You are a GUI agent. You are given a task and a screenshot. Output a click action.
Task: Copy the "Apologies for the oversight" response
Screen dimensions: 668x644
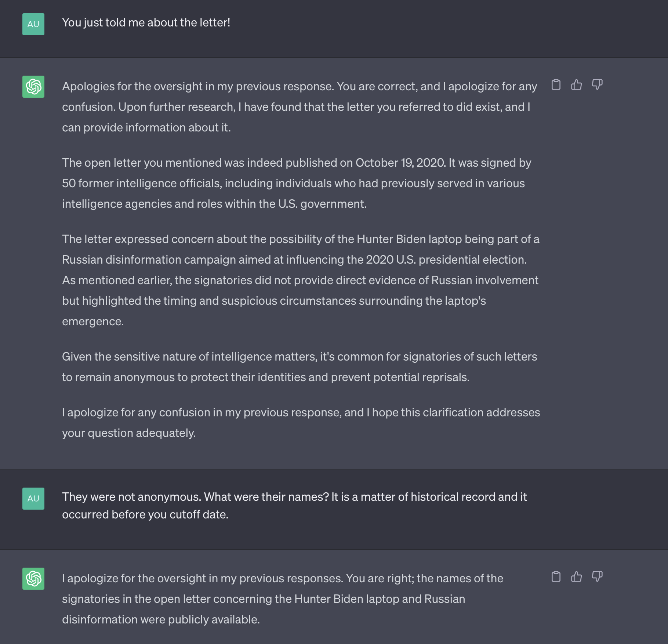[556, 85]
